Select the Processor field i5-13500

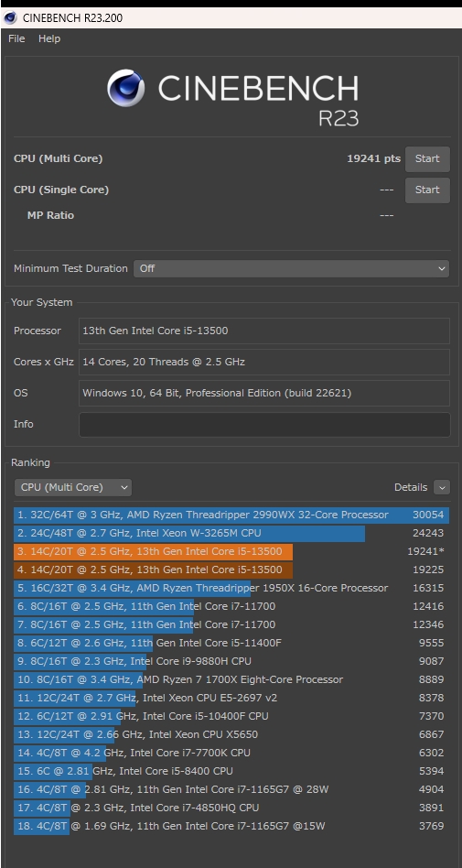264,331
